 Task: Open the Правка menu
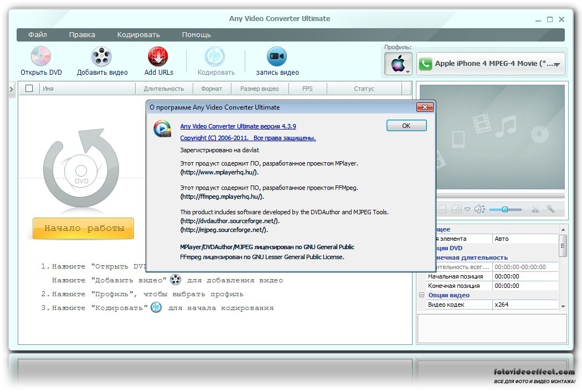coord(82,34)
